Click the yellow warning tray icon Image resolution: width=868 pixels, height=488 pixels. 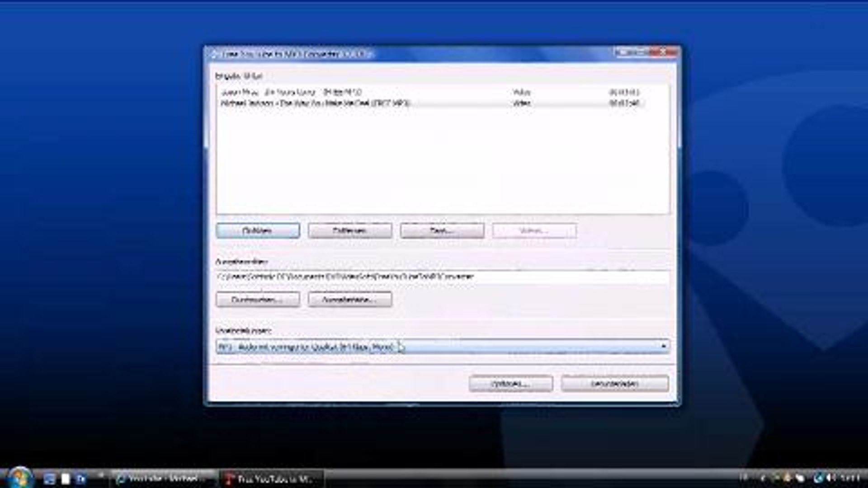point(787,478)
